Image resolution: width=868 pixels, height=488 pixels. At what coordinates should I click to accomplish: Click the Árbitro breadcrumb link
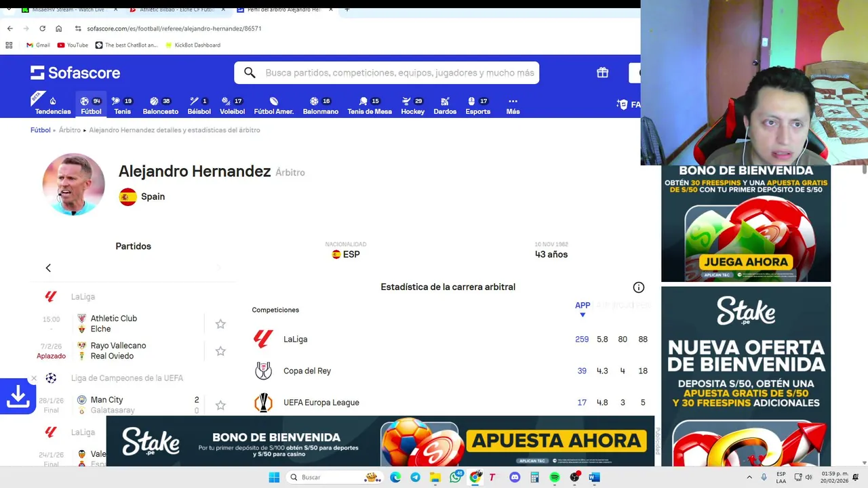click(x=69, y=130)
